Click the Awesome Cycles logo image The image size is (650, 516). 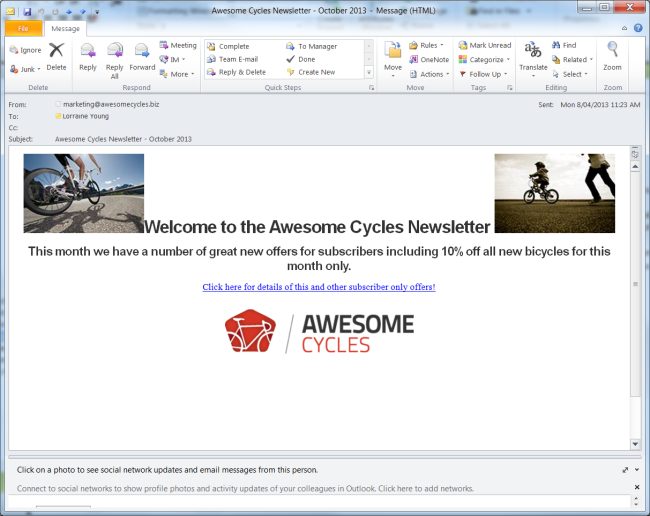pos(319,331)
